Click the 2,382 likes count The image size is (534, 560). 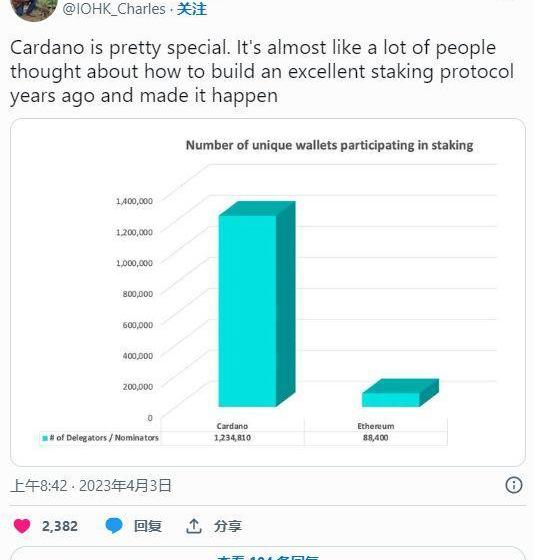coord(60,526)
